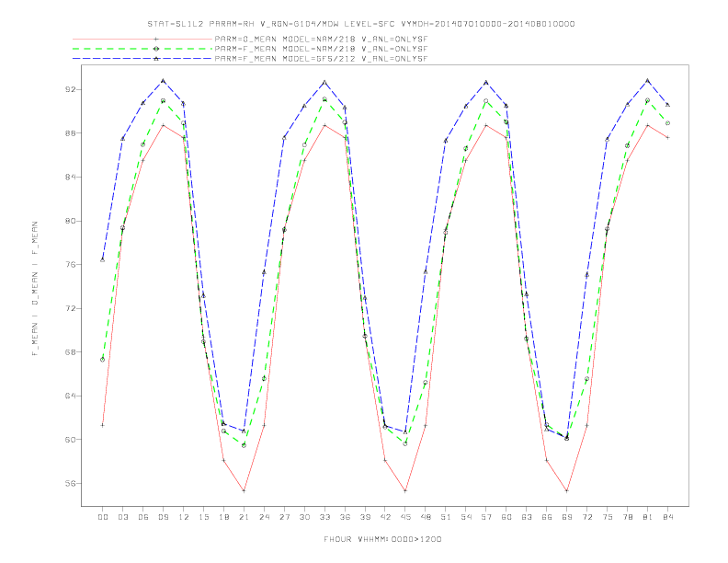Click the y-axis tick label 72
Image resolution: width=728 pixels, height=563 pixels.
71,308
